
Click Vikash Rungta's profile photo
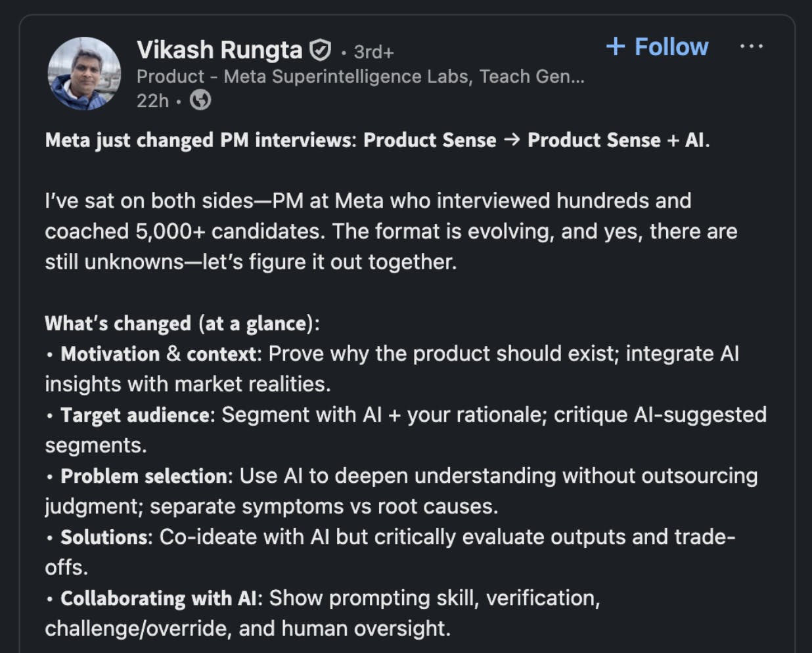click(84, 74)
